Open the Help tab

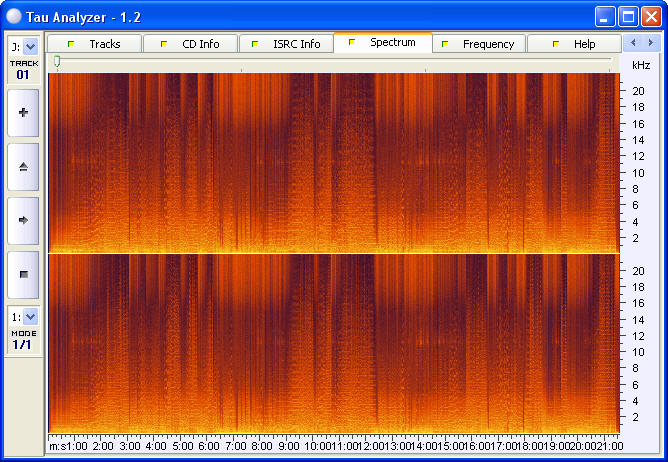(x=574, y=44)
